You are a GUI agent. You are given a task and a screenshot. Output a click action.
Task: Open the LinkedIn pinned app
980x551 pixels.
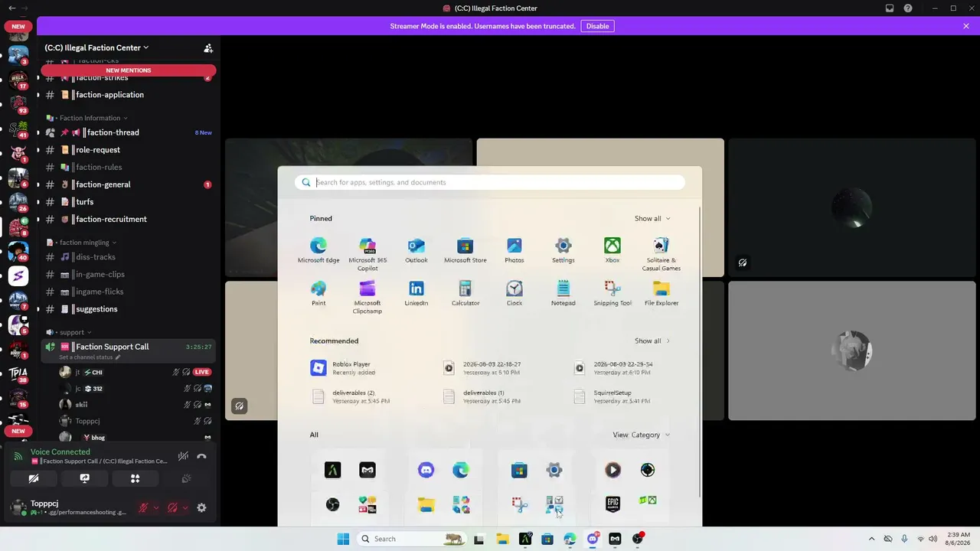(x=416, y=293)
